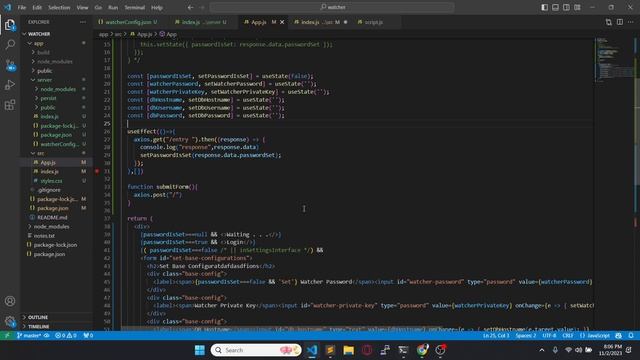Open Windows Start menu
640x360 pixels.
point(200,350)
